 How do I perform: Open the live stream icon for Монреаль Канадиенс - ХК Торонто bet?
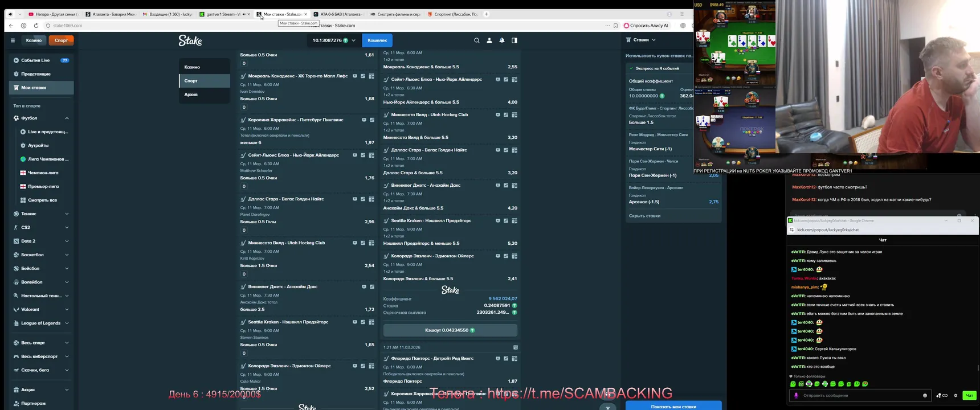355,76
